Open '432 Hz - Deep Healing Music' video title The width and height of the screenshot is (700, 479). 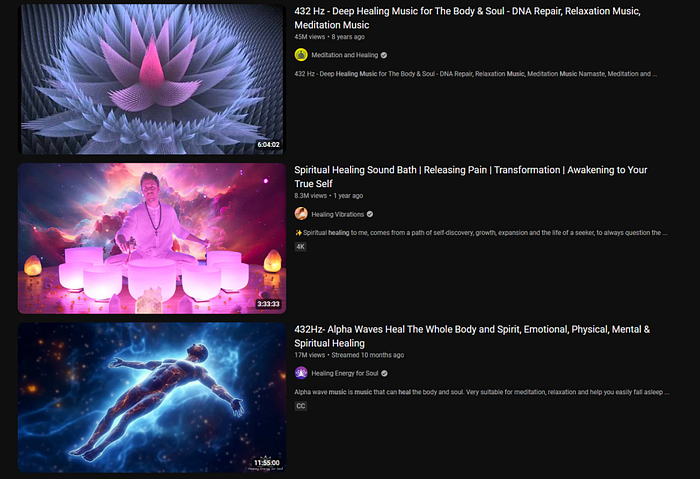tap(467, 18)
